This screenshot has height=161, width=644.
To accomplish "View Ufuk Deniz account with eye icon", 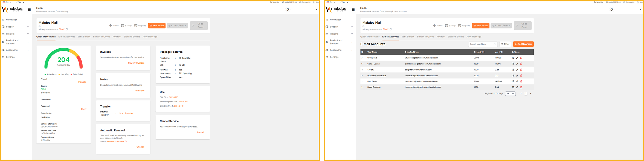I will click(x=513, y=58).
